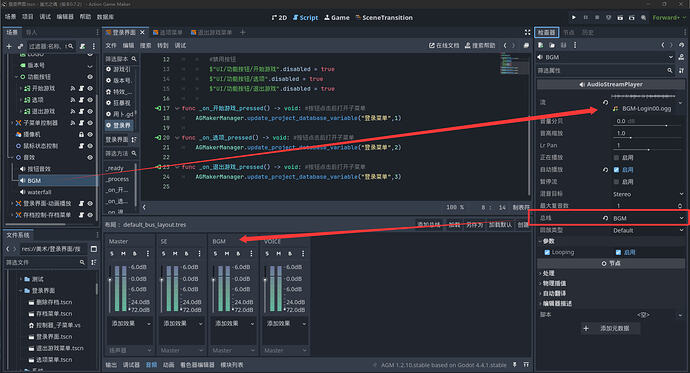This screenshot has height=373, width=690.
Task: Click the property filter magnifier icon
Action: pyautogui.click(x=670, y=70)
